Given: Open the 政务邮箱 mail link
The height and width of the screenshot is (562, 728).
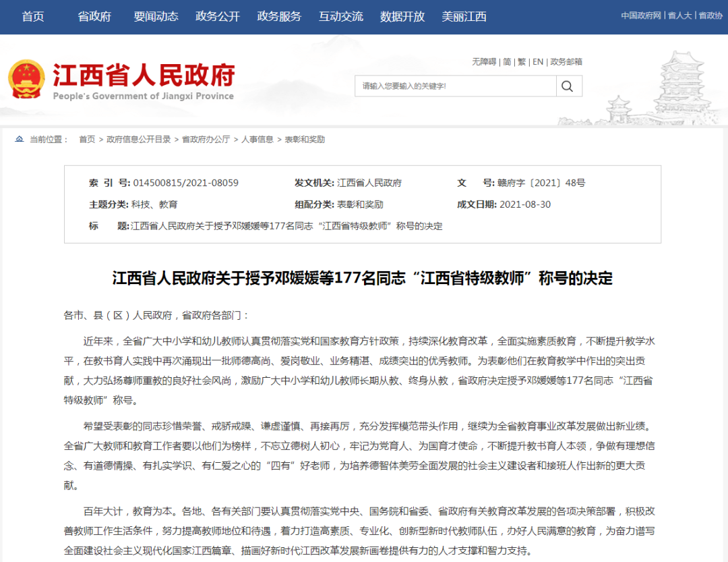Looking at the screenshot, I should pyautogui.click(x=566, y=62).
